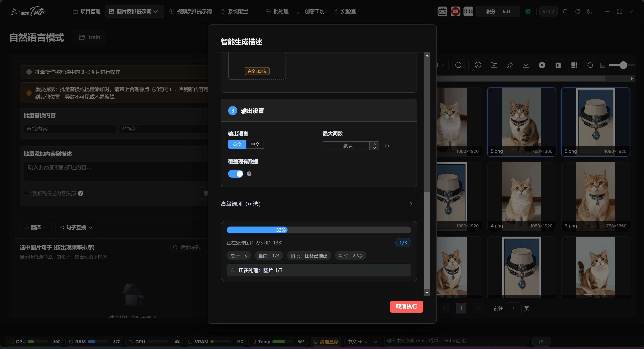Screen dimensions: 644x349
Task: Toggle selection dot on 5.png 1080×1920 thumbnail
Action: [x=565, y=91]
